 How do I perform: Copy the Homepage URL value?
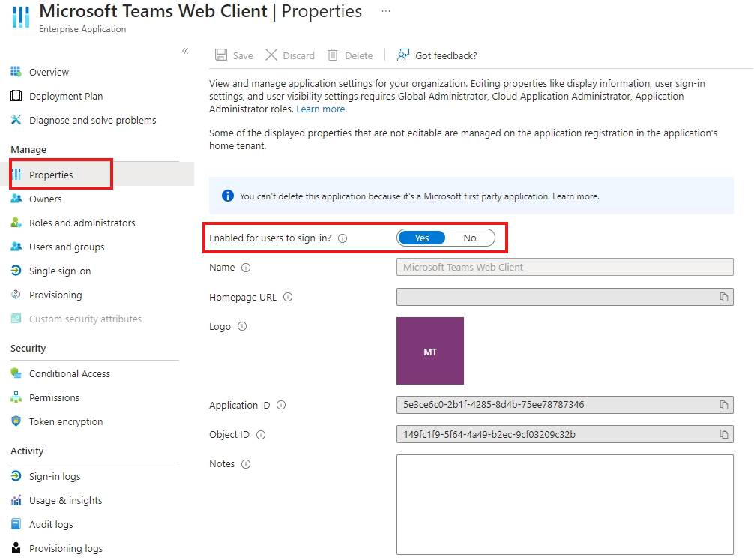724,297
